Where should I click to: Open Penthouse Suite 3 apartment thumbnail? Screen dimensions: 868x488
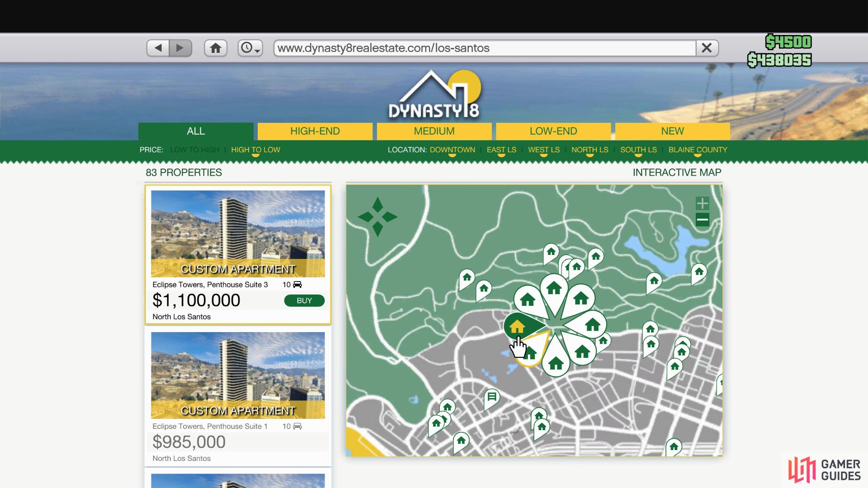pos(238,234)
